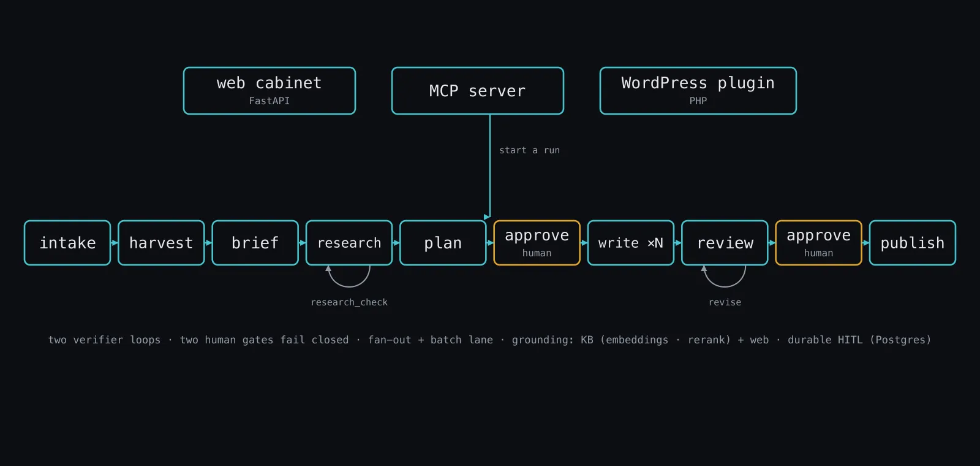
Task: Click the "research_check" loop label
Action: tap(349, 302)
